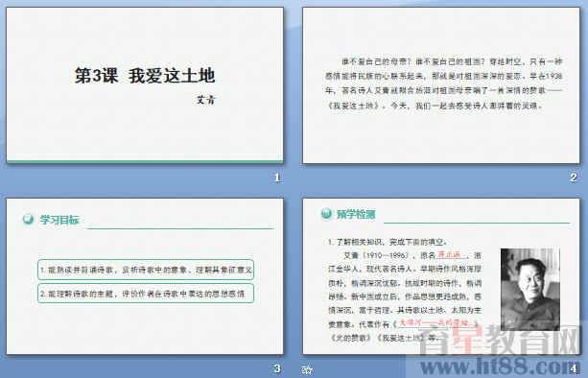
Task: Click the green bar at slide 1 bottom
Action: 145,162
